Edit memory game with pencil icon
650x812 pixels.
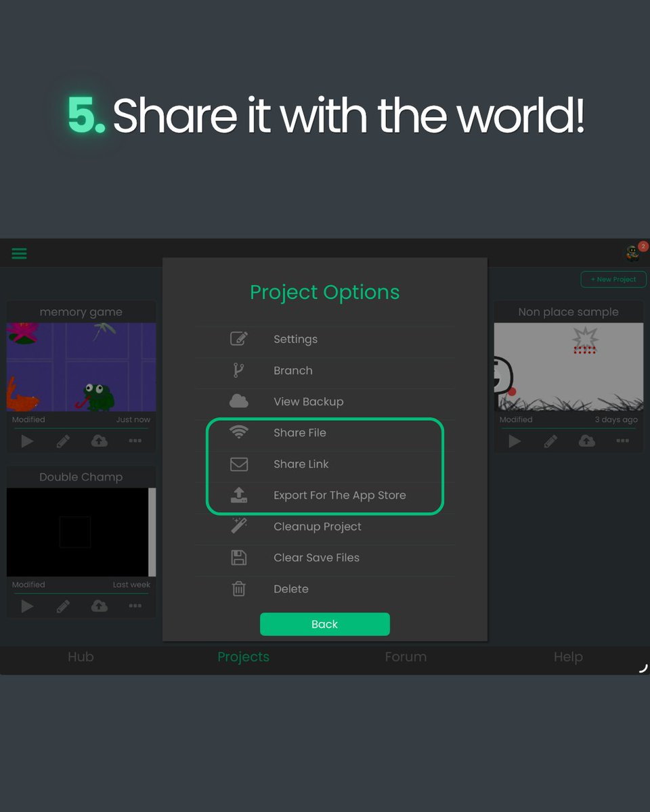(63, 441)
